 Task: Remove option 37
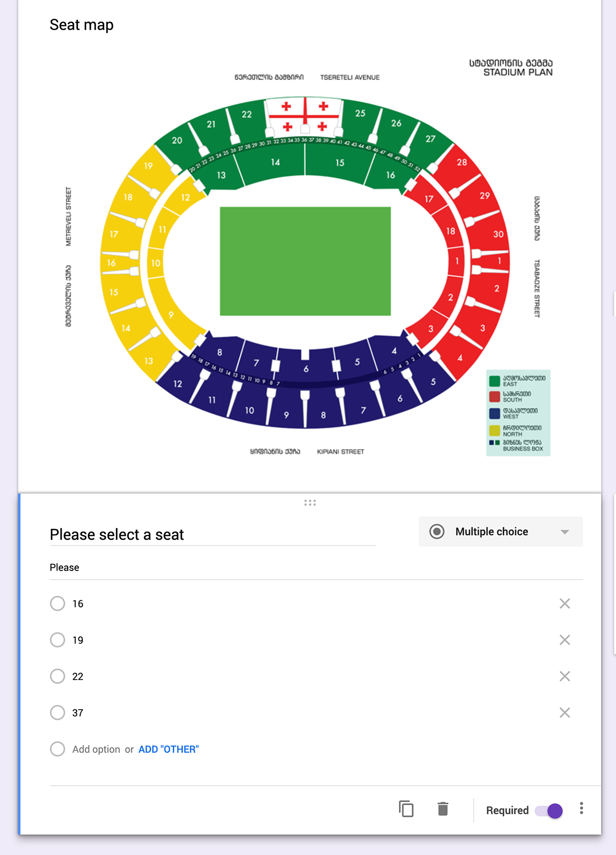[565, 713]
